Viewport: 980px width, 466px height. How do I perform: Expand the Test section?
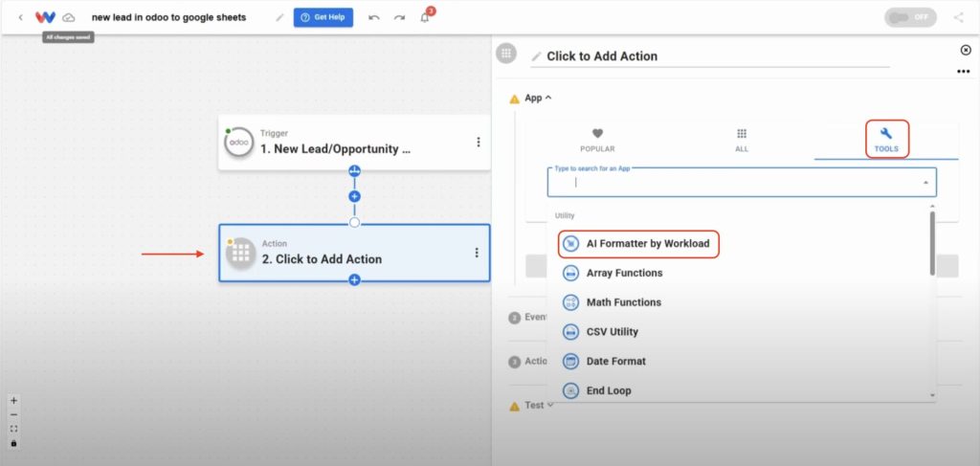[540, 406]
